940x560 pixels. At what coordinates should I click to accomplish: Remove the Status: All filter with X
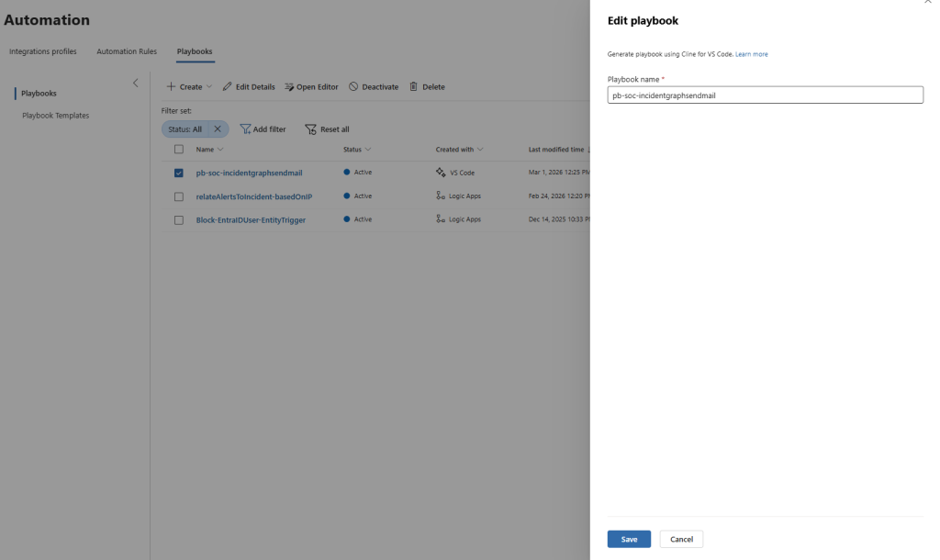pos(218,129)
